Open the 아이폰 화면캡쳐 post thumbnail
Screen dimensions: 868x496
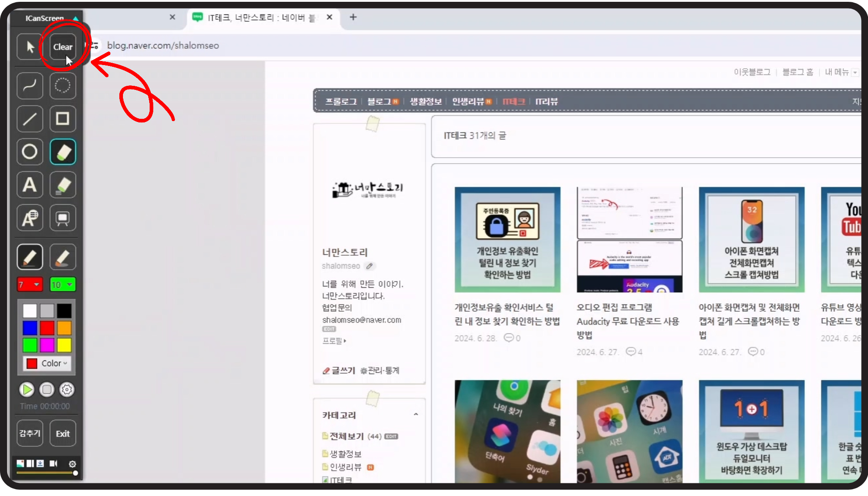pyautogui.click(x=751, y=240)
